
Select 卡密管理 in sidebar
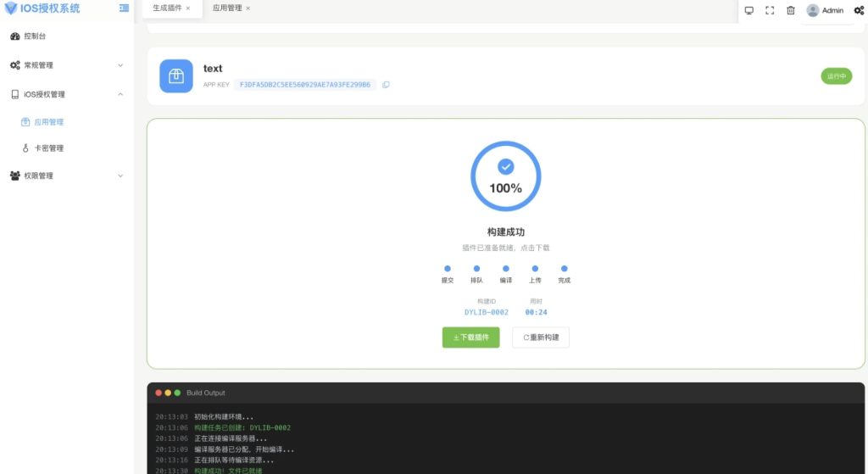click(48, 148)
